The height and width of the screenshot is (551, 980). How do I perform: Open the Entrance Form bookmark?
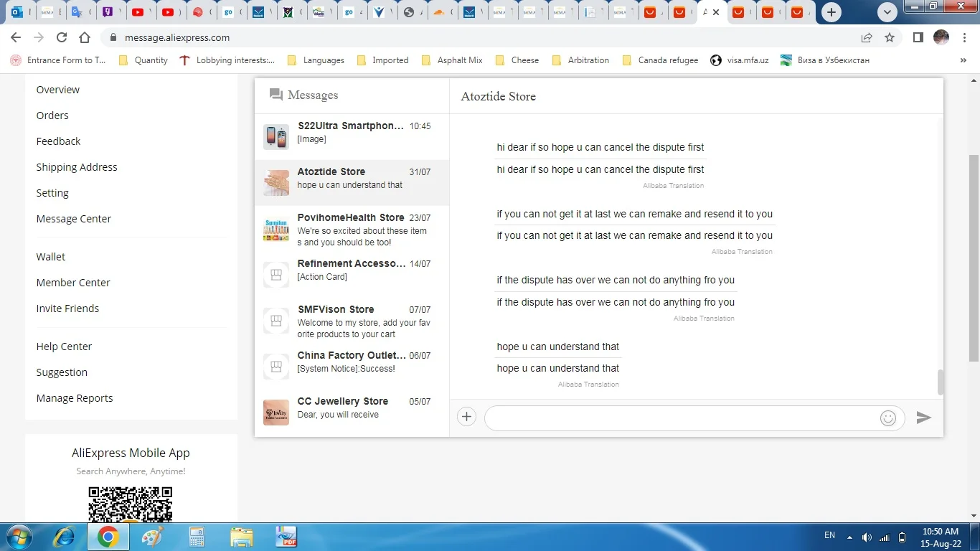[57, 60]
